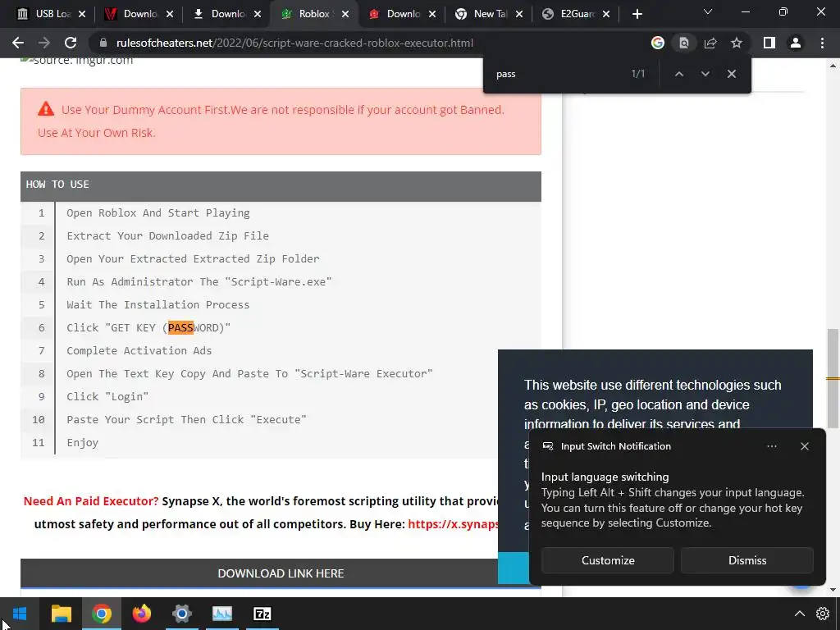Go back using the browser back arrow
The image size is (840, 630).
pyautogui.click(x=18, y=43)
